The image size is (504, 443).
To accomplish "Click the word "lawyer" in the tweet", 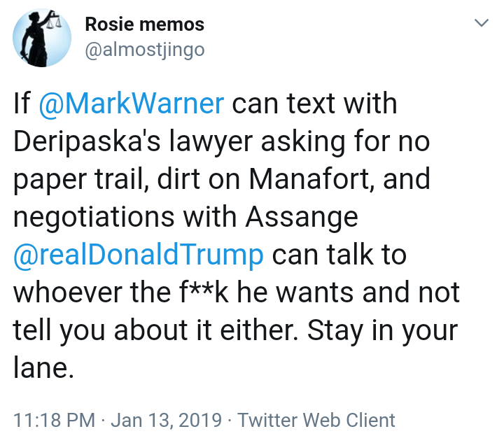I will coord(211,141).
